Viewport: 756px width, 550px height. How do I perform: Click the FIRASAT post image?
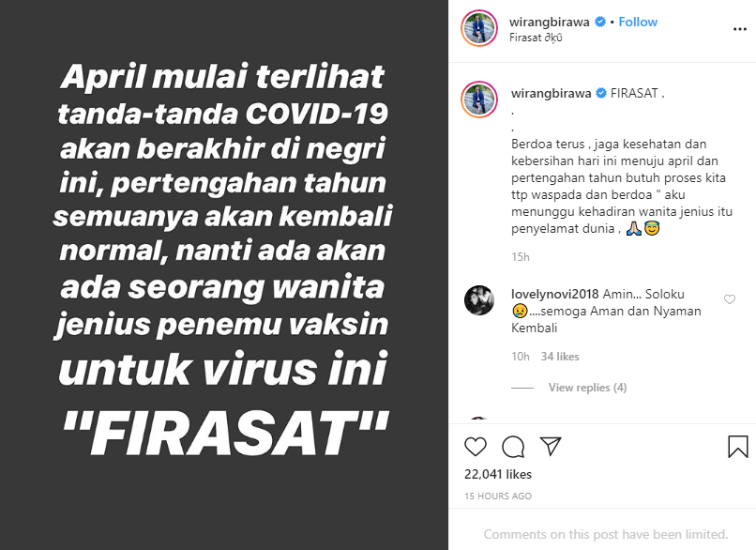tap(224, 275)
